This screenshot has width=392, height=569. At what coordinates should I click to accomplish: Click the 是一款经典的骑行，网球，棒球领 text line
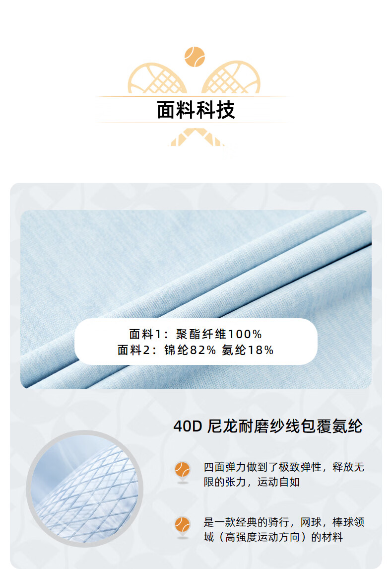click(283, 522)
